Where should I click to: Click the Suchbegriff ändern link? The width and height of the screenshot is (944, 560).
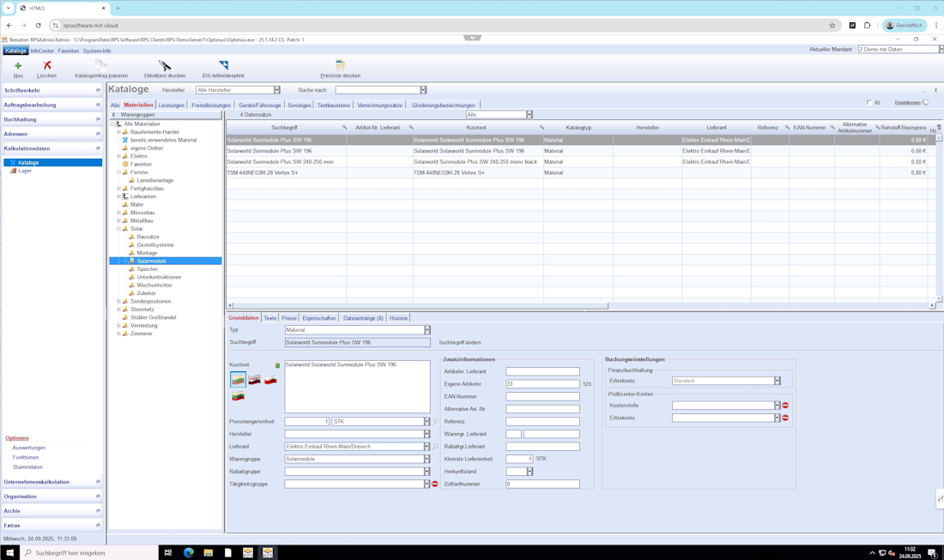460,343
